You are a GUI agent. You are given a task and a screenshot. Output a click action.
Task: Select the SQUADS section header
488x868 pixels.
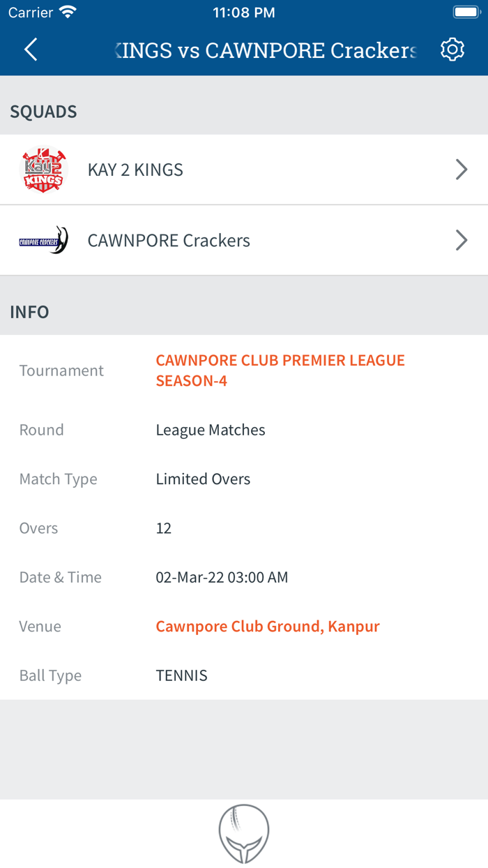[43, 111]
